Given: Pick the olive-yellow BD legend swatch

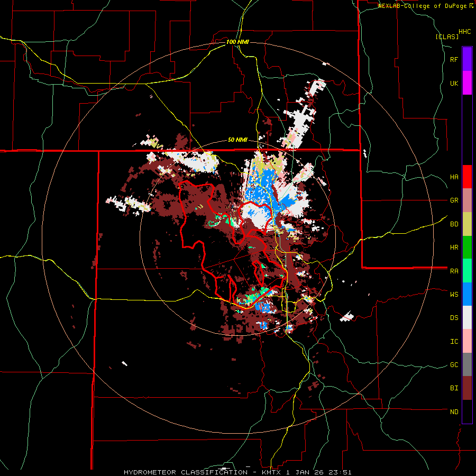Looking at the screenshot, I should [x=467, y=224].
